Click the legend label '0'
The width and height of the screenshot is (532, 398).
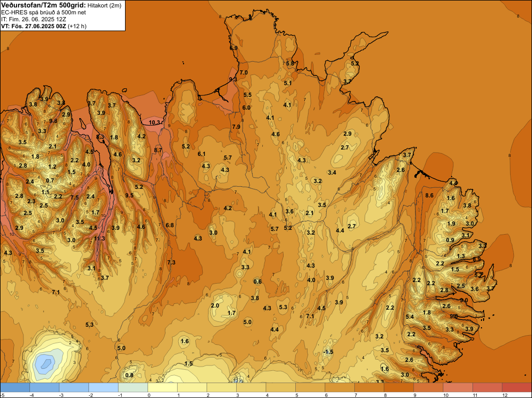(x=149, y=395)
